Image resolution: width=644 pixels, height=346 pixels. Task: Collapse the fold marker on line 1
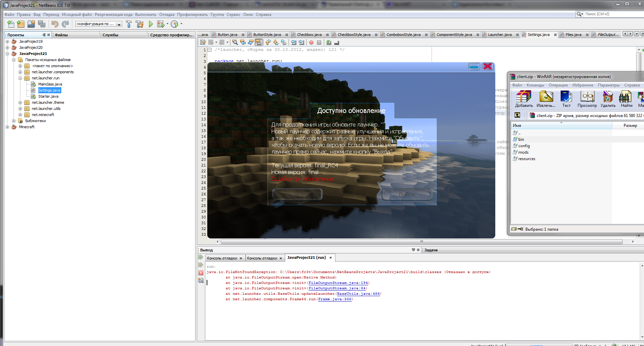(x=209, y=50)
